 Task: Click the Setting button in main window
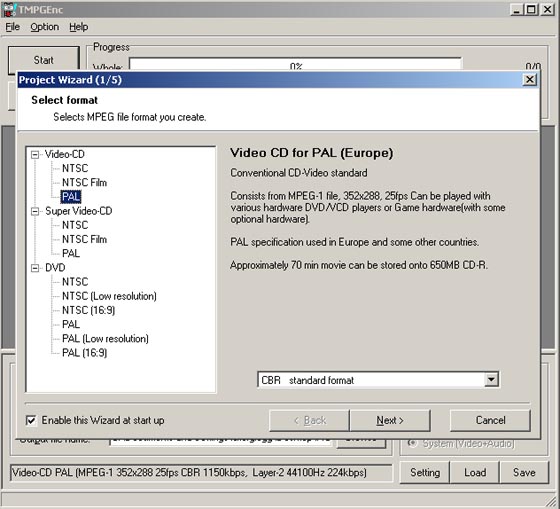(x=425, y=472)
